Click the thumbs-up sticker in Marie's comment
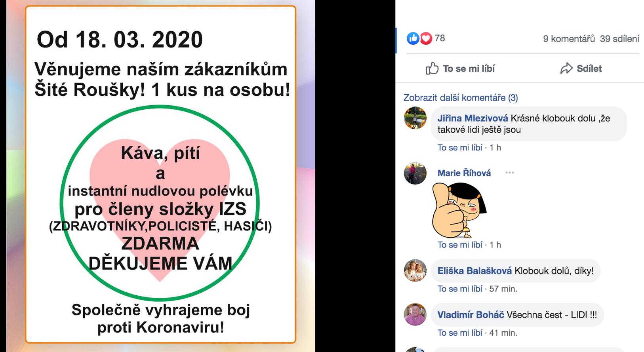This screenshot has height=352, width=644. tap(459, 210)
